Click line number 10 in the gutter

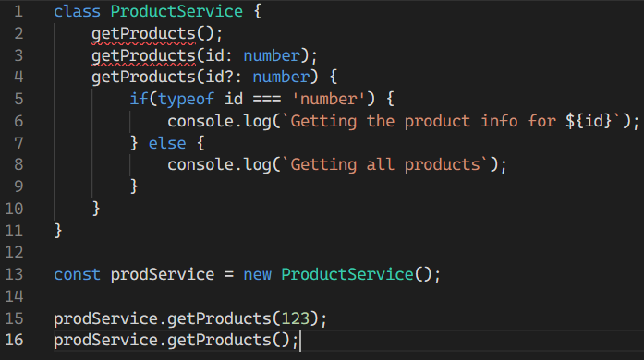pos(14,209)
